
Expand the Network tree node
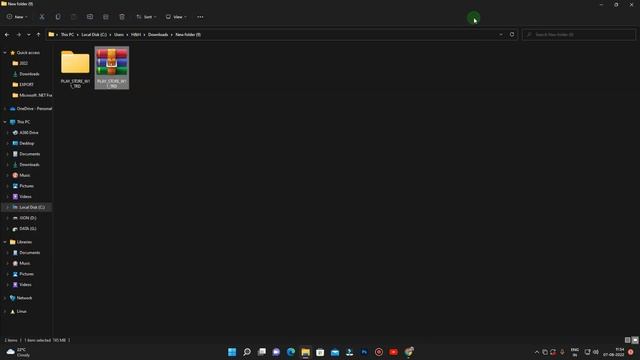[x=5, y=298]
